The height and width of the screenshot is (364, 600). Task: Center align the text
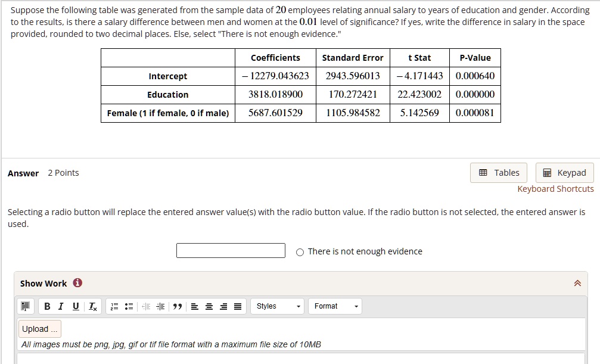(x=208, y=306)
